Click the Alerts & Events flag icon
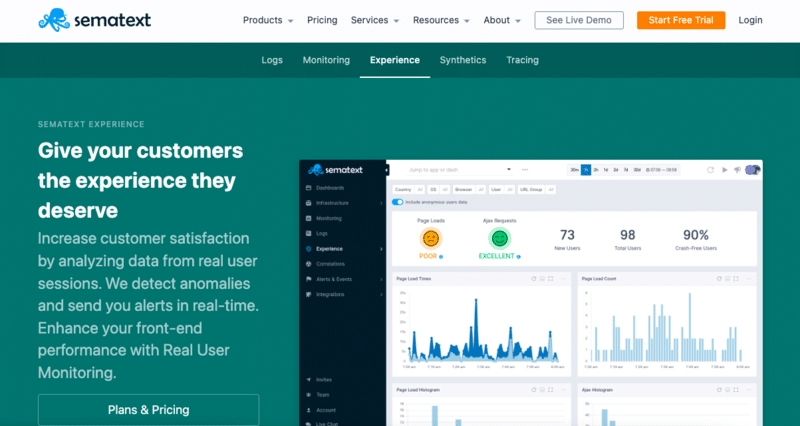The width and height of the screenshot is (800, 426). [x=308, y=279]
